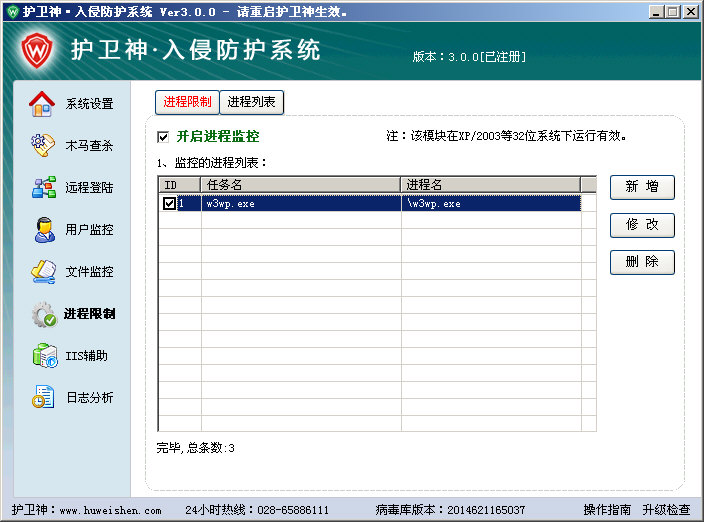Click the 木马查杀 gear scroll icon

click(43, 145)
